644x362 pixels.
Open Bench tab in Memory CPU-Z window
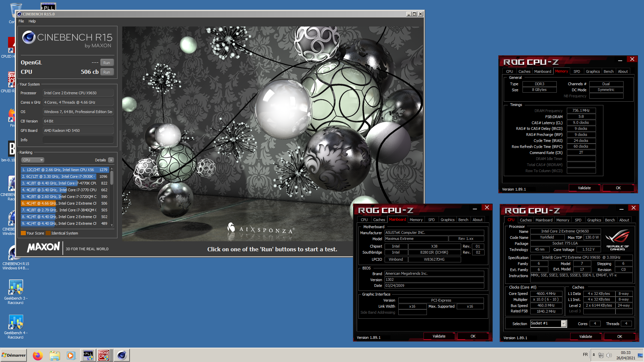[608, 71]
